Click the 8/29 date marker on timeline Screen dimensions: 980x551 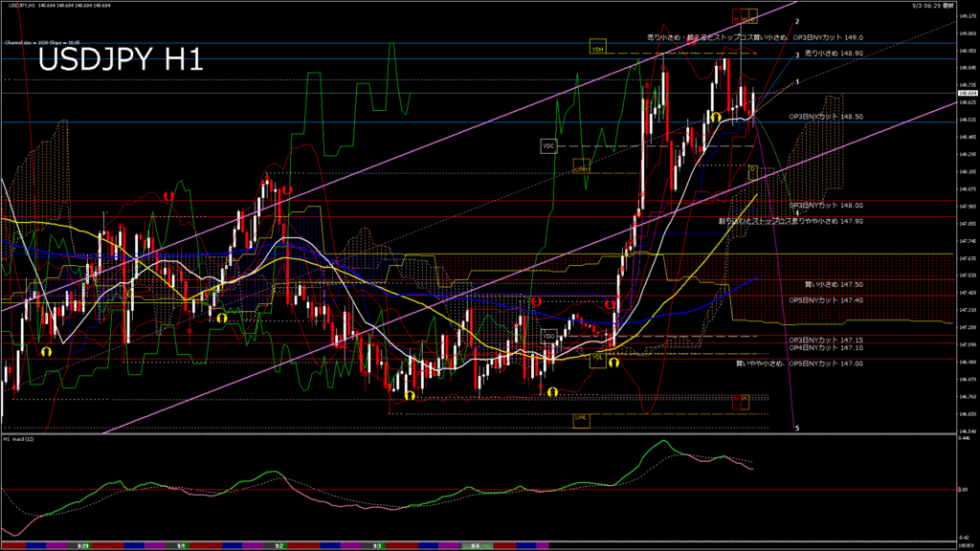[83, 545]
